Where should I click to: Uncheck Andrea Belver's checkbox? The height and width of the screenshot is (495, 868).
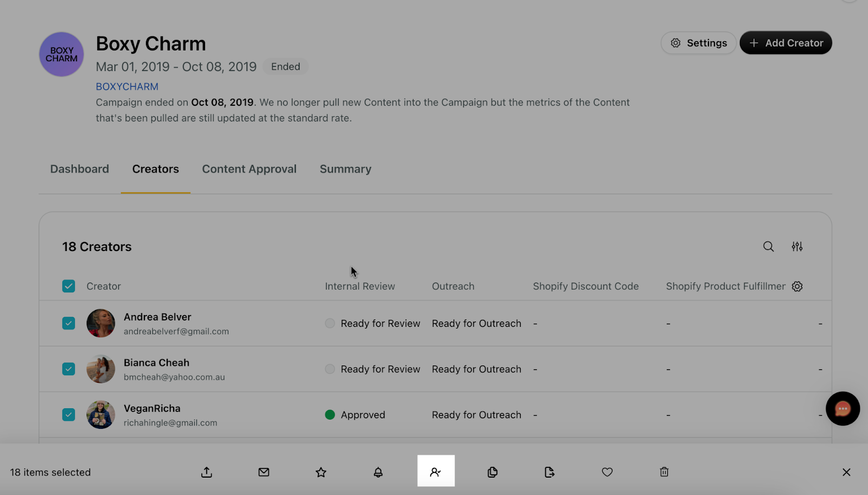tap(68, 323)
